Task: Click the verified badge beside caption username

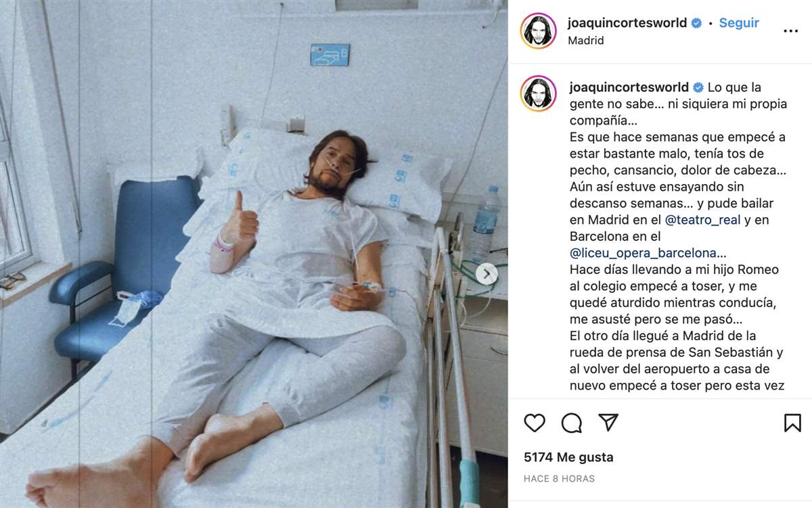Action: click(x=698, y=87)
